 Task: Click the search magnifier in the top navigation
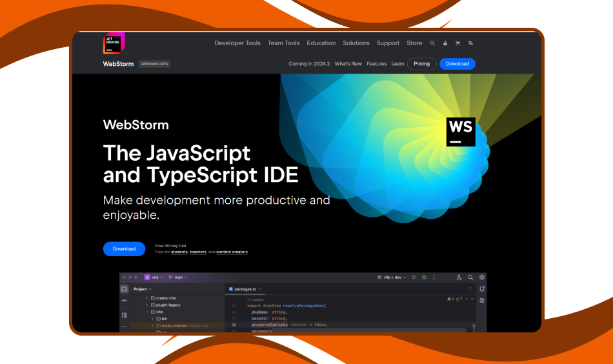click(432, 43)
